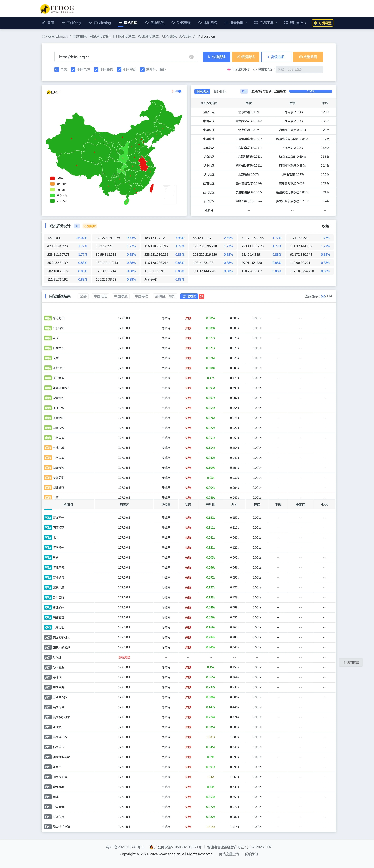Collapse DNS stats with 收起
This screenshot has height=868, width=374.
pyautogui.click(x=326, y=226)
